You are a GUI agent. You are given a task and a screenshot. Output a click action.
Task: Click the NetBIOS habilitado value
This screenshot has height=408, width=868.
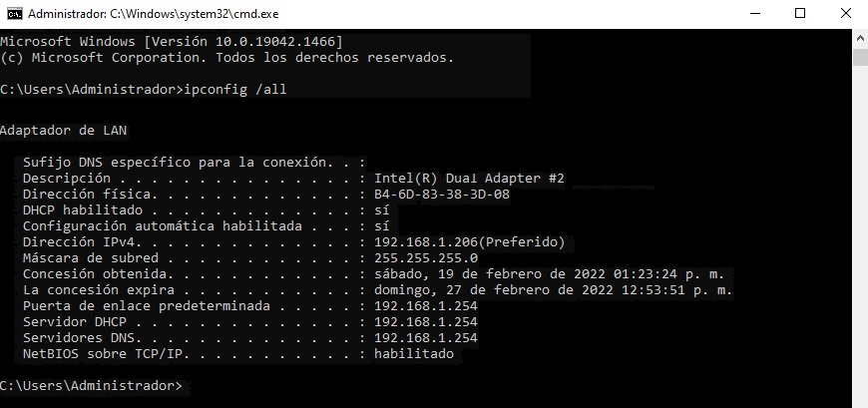414,354
